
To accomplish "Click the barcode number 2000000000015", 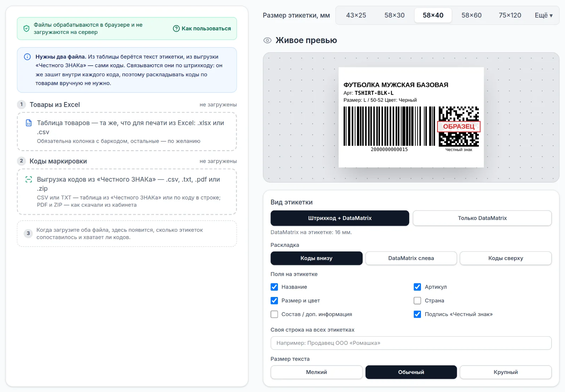I will coord(389,150).
